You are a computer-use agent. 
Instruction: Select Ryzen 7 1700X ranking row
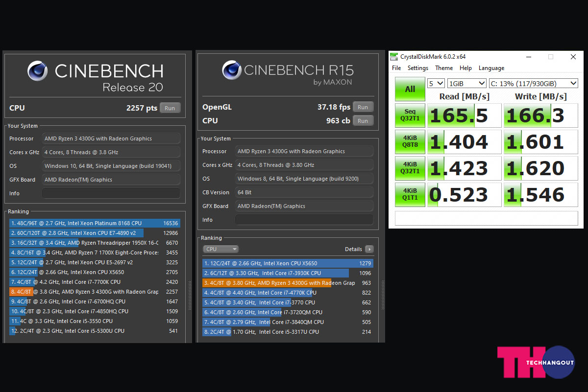(x=95, y=253)
